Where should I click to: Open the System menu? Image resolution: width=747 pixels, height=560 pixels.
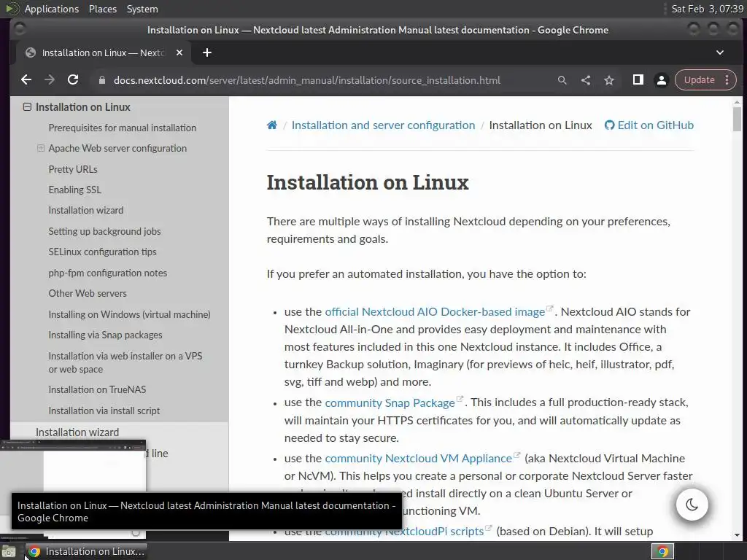click(142, 9)
